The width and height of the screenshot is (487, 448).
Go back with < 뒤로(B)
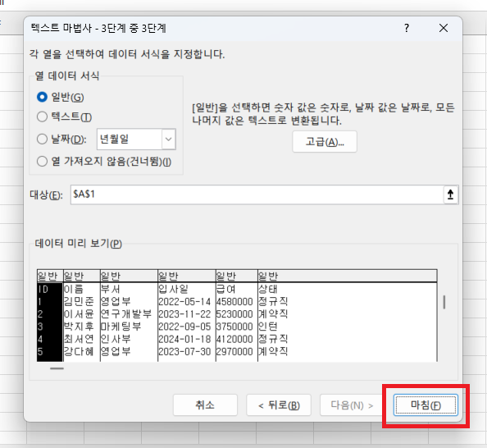click(x=279, y=405)
